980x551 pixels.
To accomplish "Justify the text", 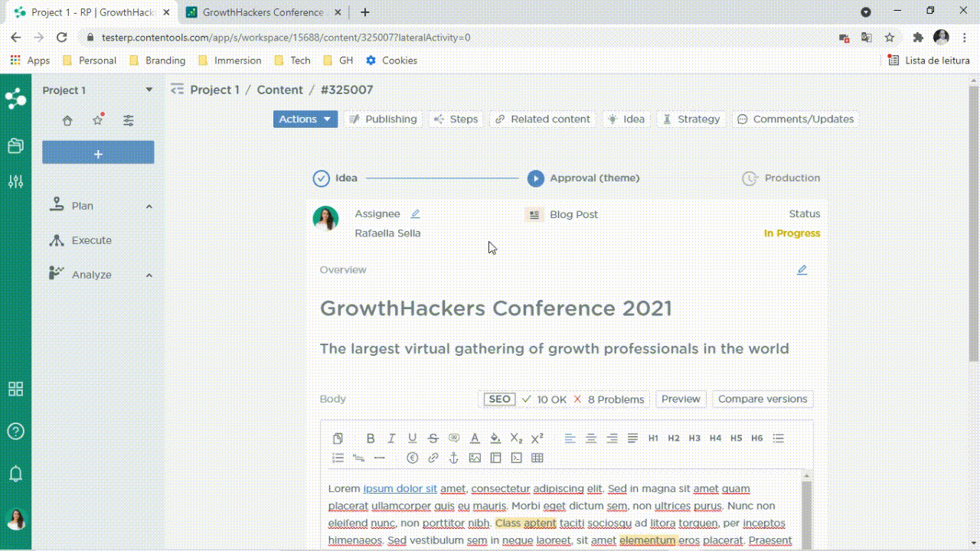I will coord(632,439).
